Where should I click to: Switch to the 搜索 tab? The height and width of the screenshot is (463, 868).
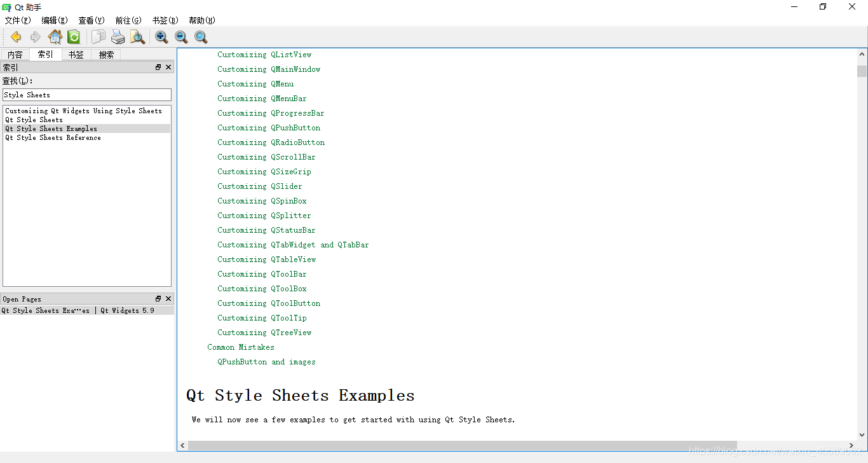(105, 54)
